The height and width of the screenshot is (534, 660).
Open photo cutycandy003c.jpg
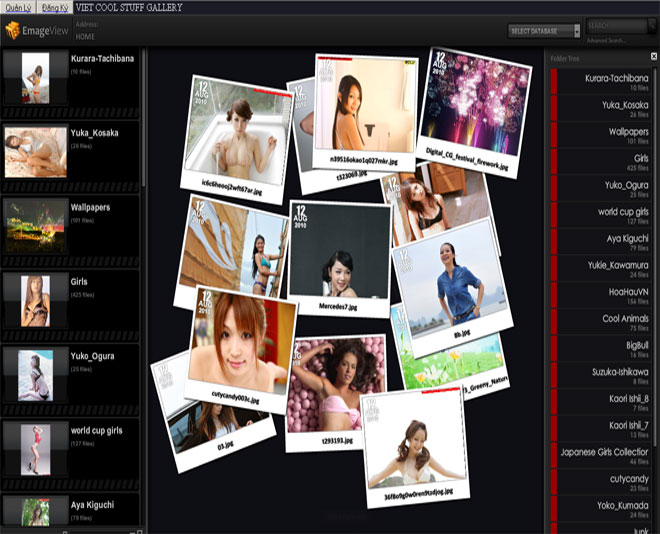[242, 349]
